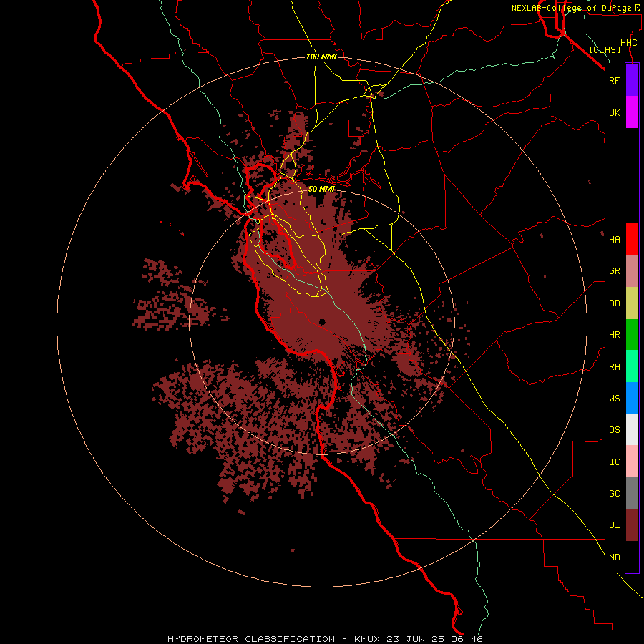Click the BD legend label

point(614,303)
